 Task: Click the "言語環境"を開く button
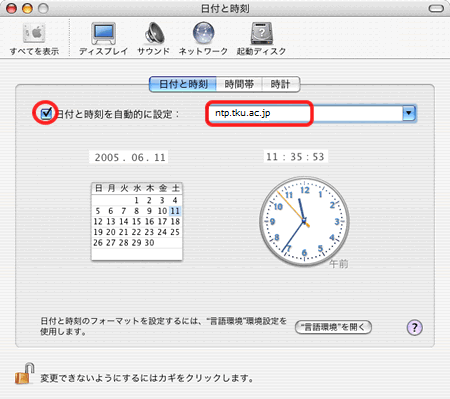tap(333, 327)
